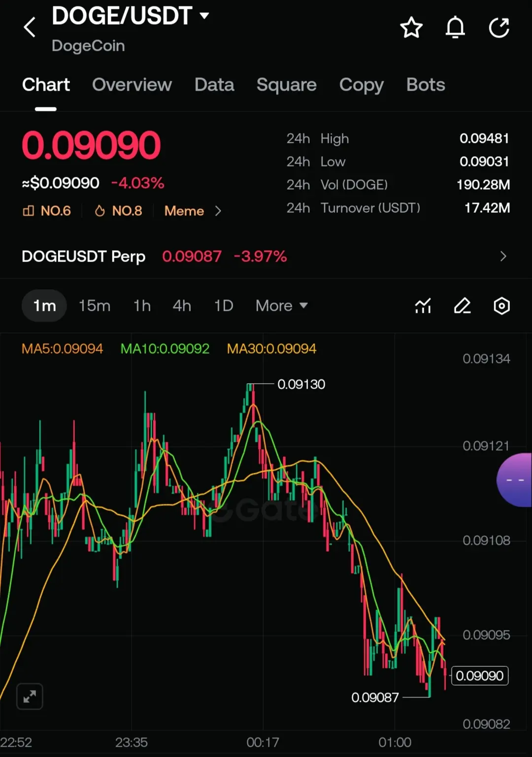Tap the ≈$0.09090 USD price
532x757 pixels.
coord(61,183)
